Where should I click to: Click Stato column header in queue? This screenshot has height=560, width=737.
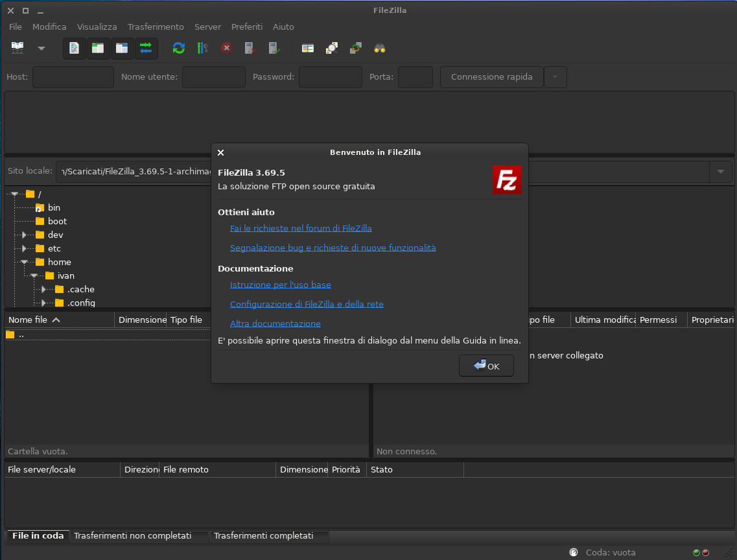415,470
